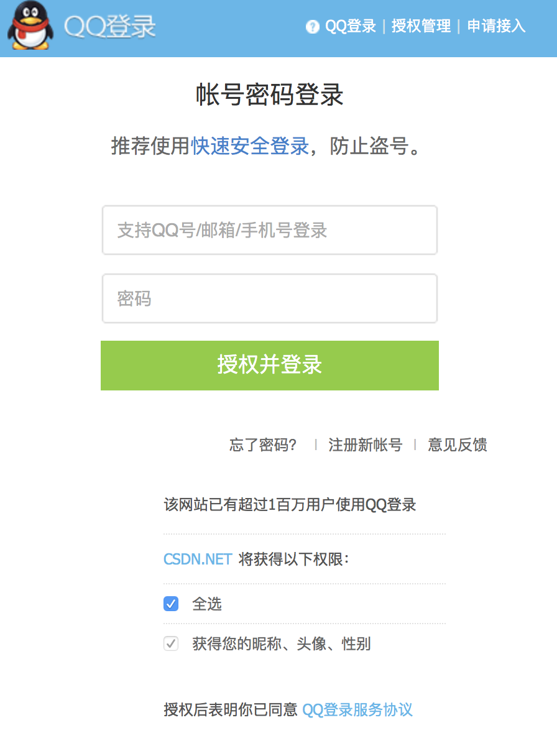
Task: Open the QQ登录服务协议 agreement link
Action: click(x=357, y=709)
